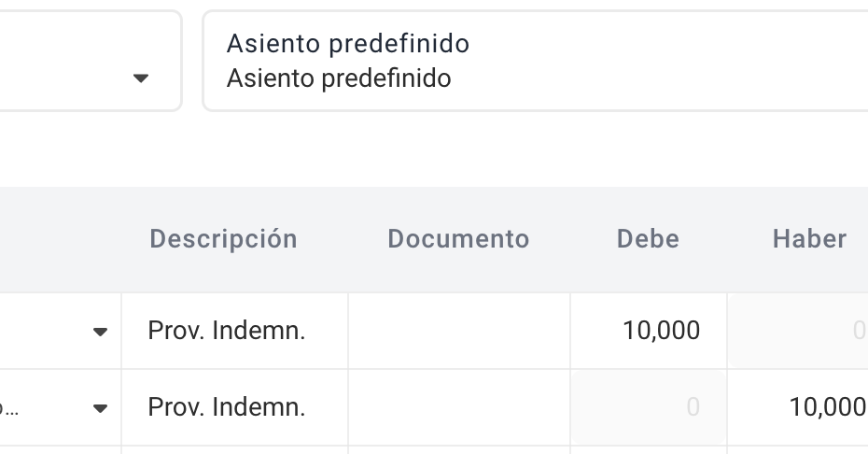This screenshot has height=454, width=868.
Task: Click the truncated account name in second row
Action: tap(8, 408)
